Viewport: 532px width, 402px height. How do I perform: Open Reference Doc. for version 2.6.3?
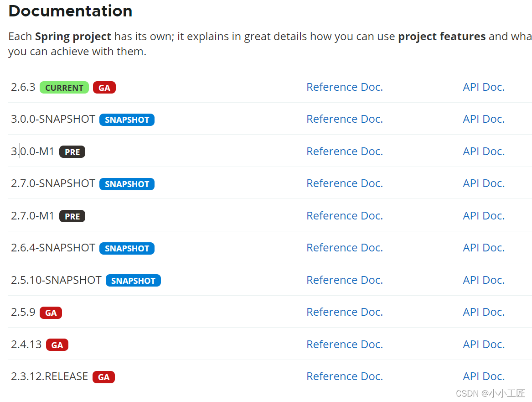tap(344, 87)
